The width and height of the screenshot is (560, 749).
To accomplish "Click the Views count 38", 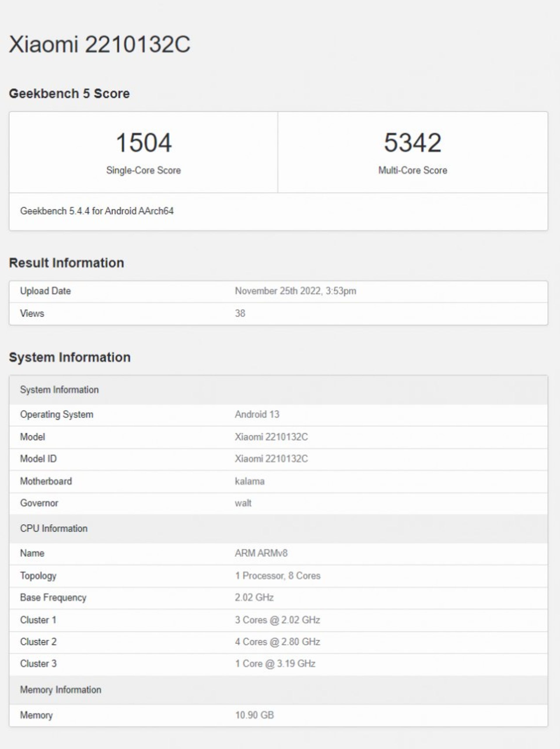I will [x=240, y=313].
